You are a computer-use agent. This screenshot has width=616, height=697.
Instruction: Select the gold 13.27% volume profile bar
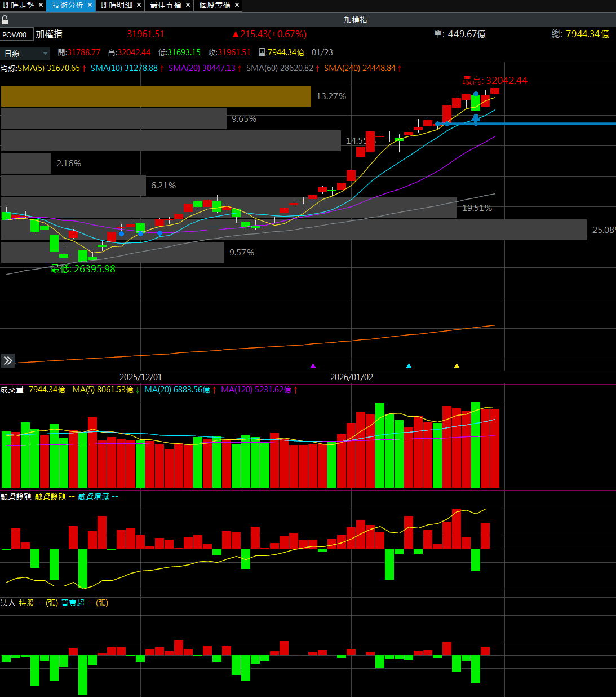tap(156, 96)
